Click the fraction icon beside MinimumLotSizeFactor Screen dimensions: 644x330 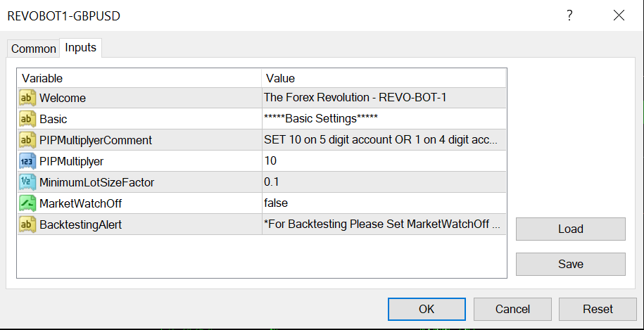click(27, 182)
